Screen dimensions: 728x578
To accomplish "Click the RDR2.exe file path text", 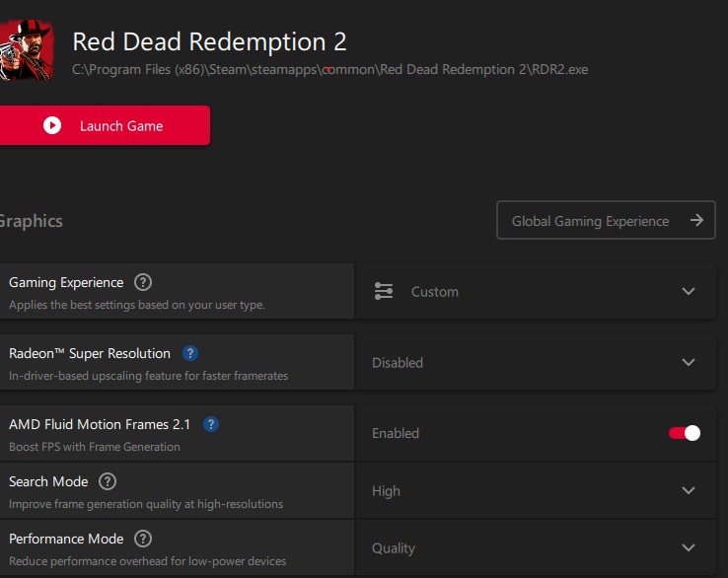I will (x=330, y=70).
